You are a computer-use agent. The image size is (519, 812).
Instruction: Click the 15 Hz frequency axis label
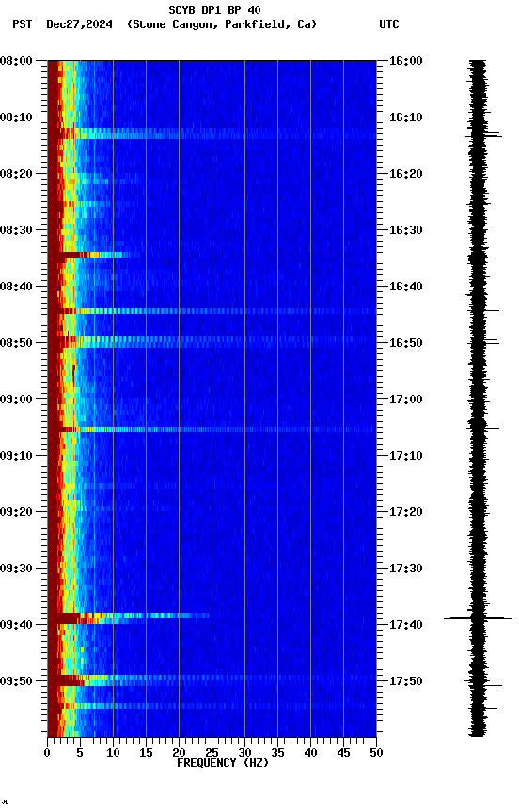coord(146,753)
